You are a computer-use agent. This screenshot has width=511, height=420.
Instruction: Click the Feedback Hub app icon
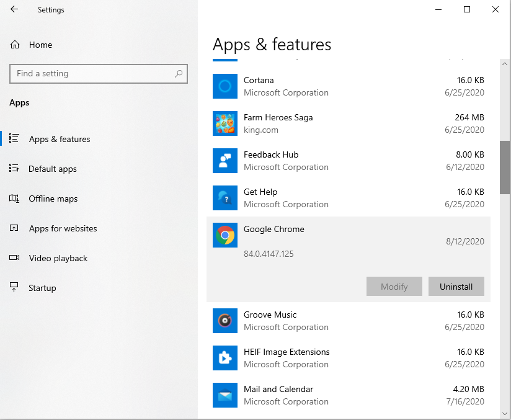(225, 161)
